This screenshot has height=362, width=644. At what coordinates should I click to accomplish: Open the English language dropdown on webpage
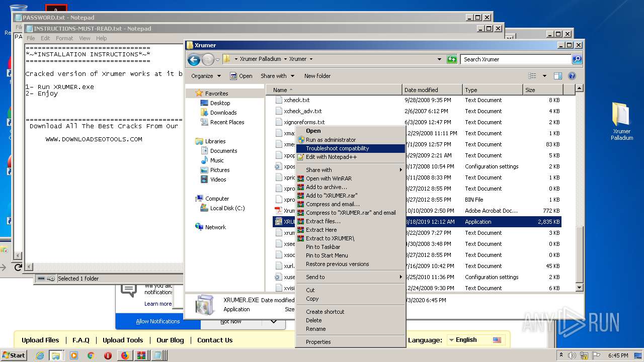point(475,340)
